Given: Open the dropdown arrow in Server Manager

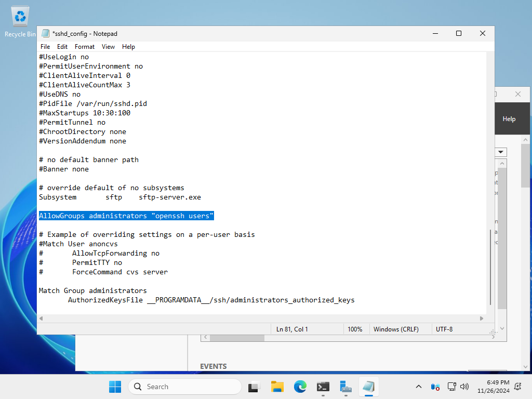Looking at the screenshot, I should pyautogui.click(x=501, y=152).
